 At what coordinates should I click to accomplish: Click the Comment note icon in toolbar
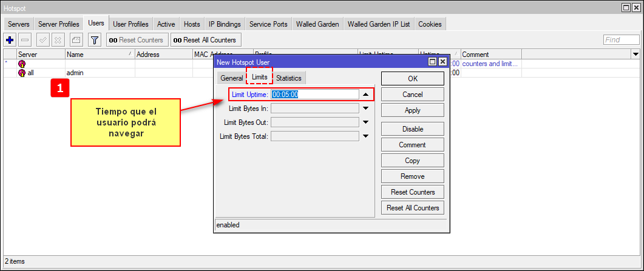tap(76, 40)
